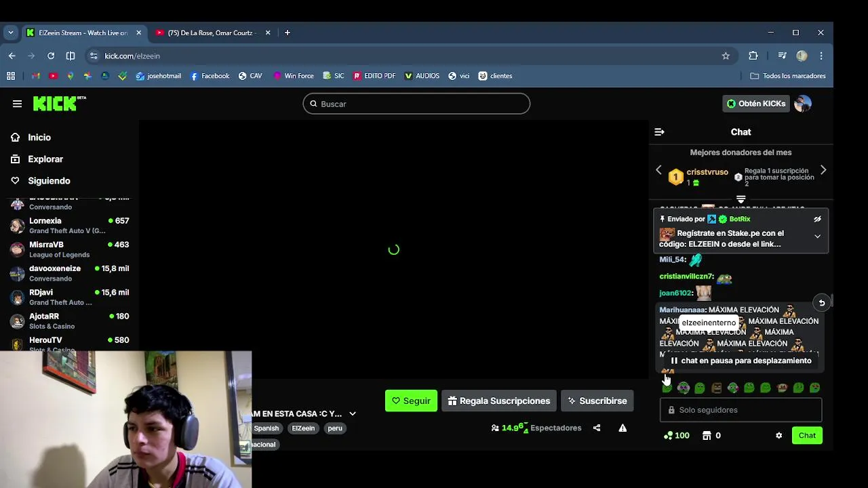Open Lornexia channel in sidebar
Image resolution: width=868 pixels, height=488 pixels.
coord(69,226)
